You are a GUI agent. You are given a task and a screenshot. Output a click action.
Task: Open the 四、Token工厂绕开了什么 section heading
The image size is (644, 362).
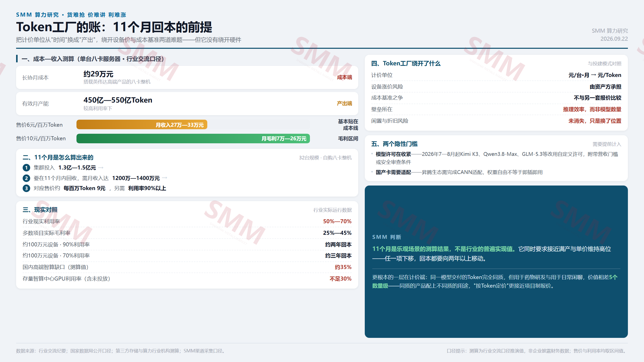click(x=406, y=63)
